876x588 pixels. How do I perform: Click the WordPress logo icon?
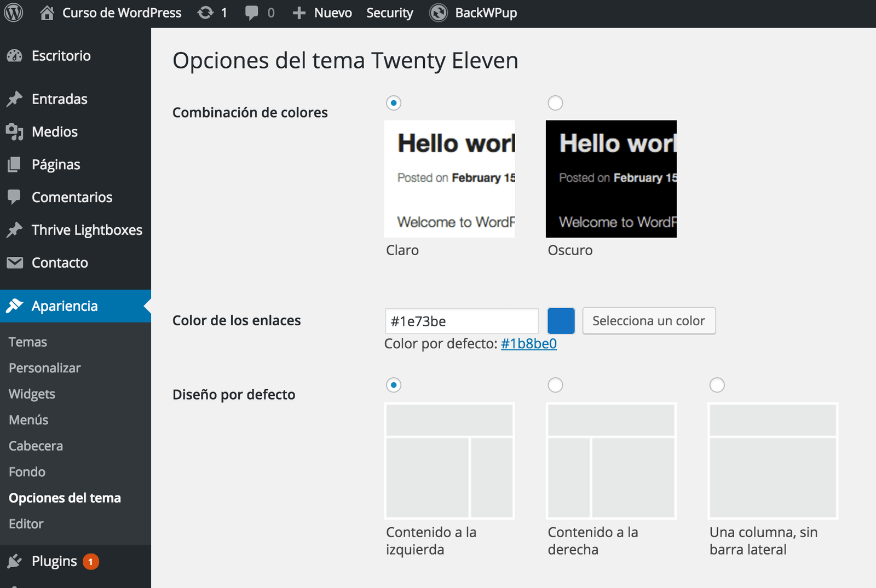pos(14,13)
